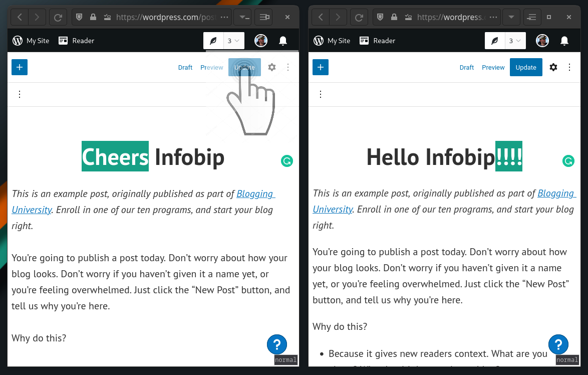The height and width of the screenshot is (375, 588).
Task: Open page actions ellipsis in left address bar
Action: click(224, 17)
